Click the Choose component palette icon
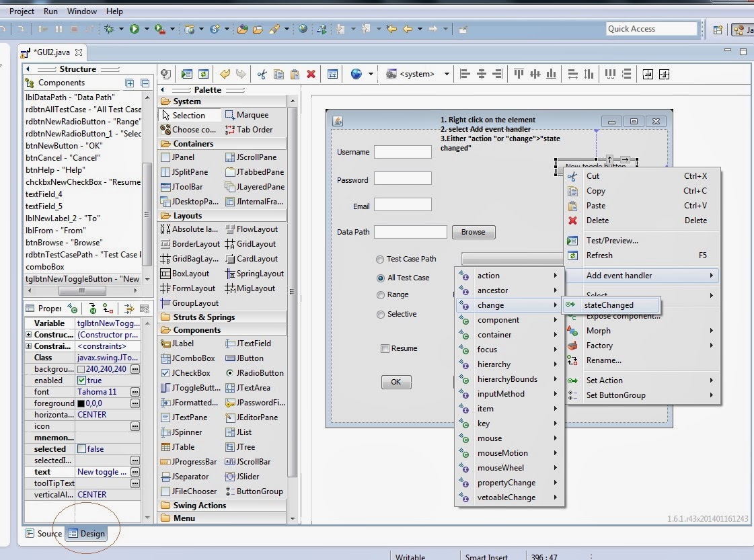 pos(194,129)
